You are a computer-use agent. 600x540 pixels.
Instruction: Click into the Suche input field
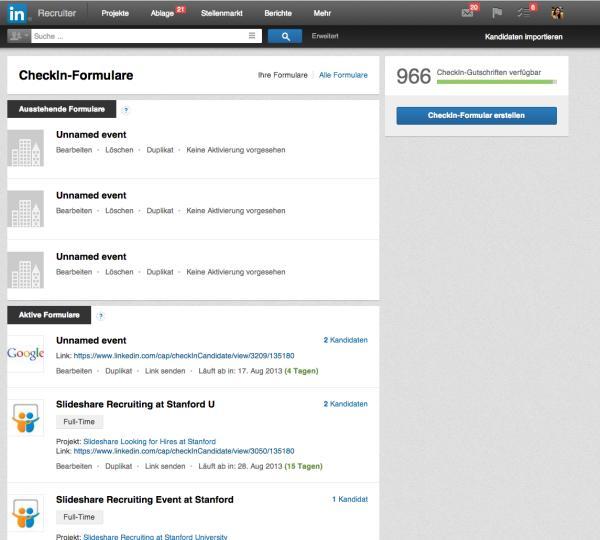coord(138,36)
